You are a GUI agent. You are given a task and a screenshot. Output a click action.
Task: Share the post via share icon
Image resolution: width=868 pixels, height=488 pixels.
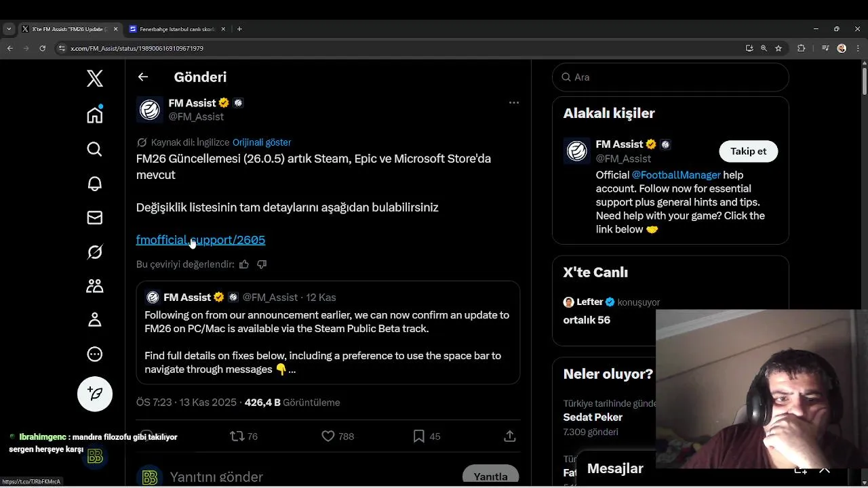click(510, 436)
